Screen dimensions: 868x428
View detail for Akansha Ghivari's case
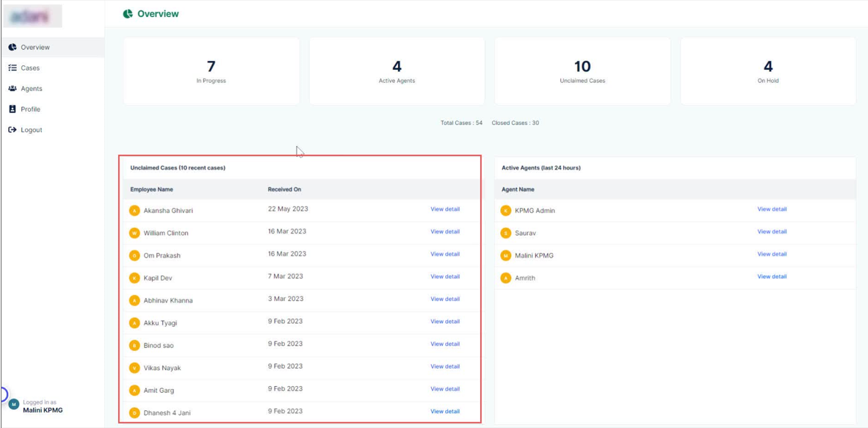point(445,209)
